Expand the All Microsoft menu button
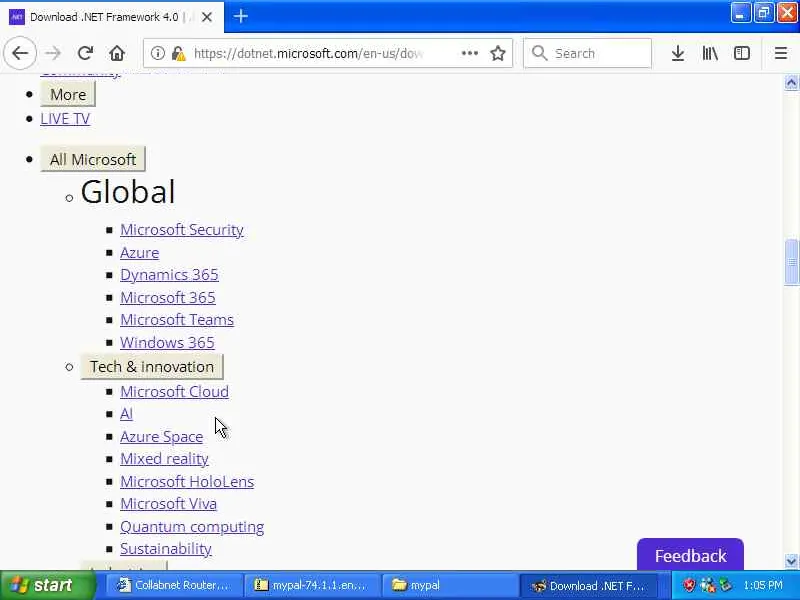The width and height of the screenshot is (800, 600). (93, 159)
